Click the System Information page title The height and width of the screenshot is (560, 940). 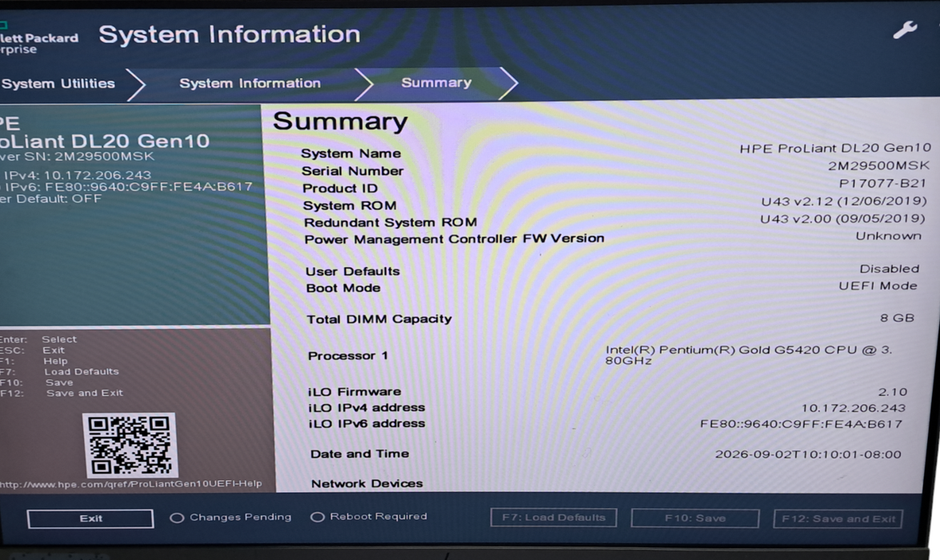click(230, 34)
